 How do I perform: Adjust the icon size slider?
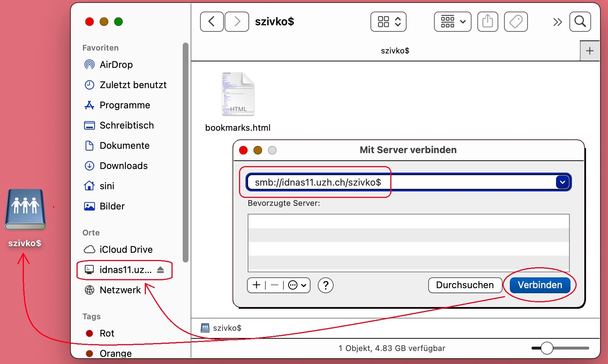[547, 348]
